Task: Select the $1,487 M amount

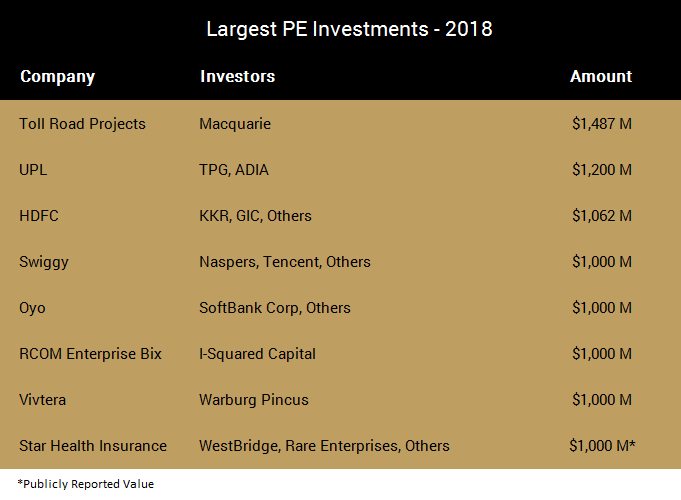Action: click(602, 124)
